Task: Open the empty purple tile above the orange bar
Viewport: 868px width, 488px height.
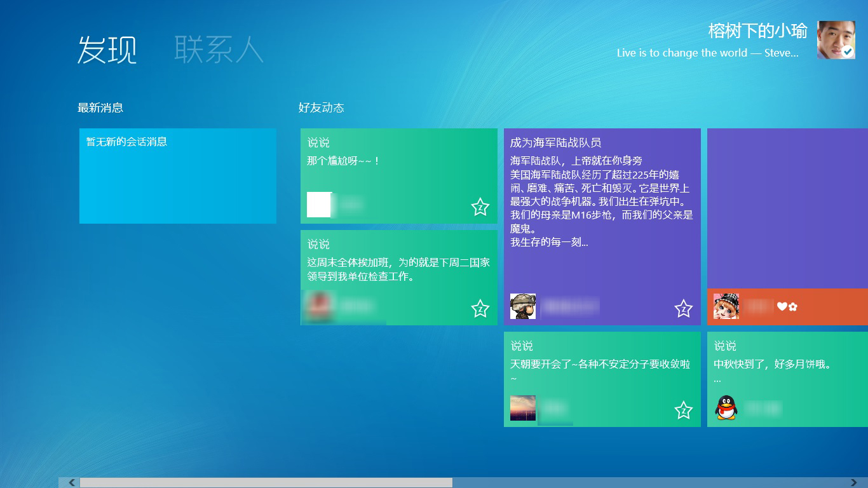Action: click(x=788, y=208)
